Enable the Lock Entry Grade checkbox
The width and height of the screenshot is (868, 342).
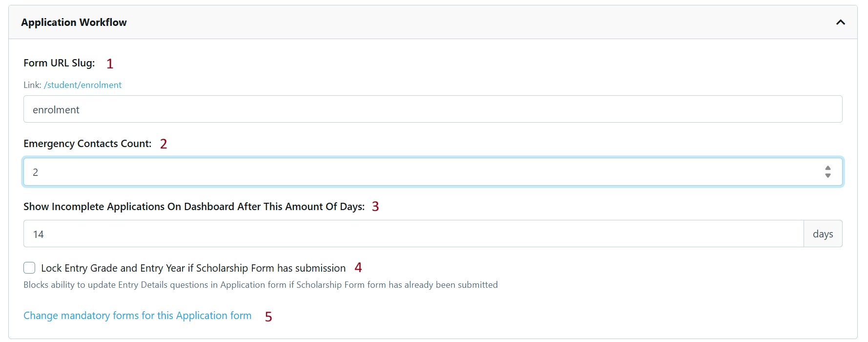coord(29,268)
